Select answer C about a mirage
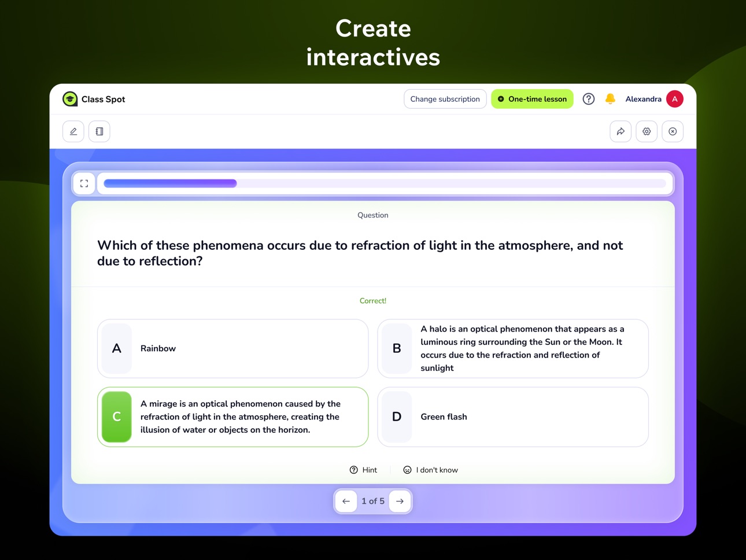 point(233,417)
